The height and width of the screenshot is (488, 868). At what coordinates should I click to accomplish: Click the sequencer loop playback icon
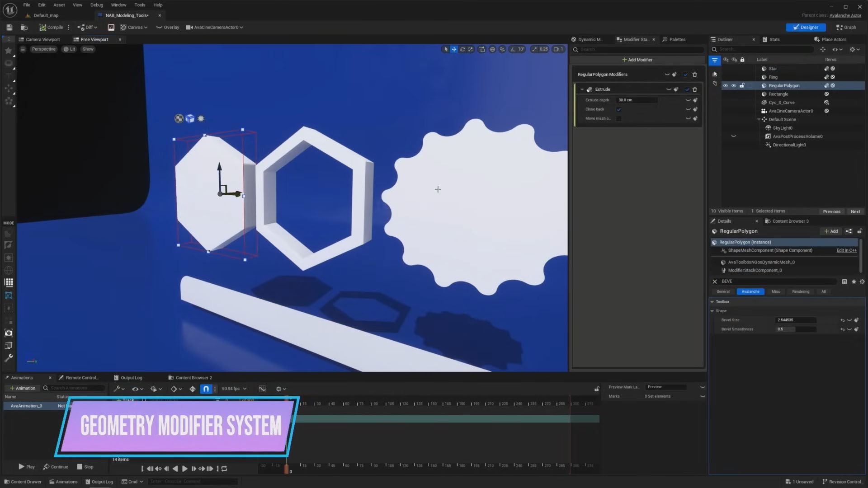[x=224, y=469]
